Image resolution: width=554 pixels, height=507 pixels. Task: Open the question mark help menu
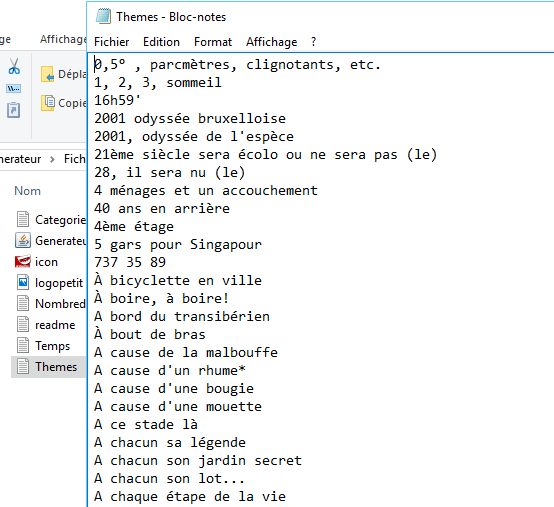[x=313, y=42]
